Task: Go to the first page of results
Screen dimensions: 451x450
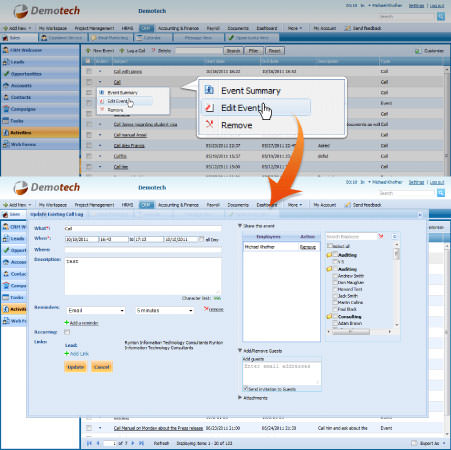Action: [x=89, y=443]
